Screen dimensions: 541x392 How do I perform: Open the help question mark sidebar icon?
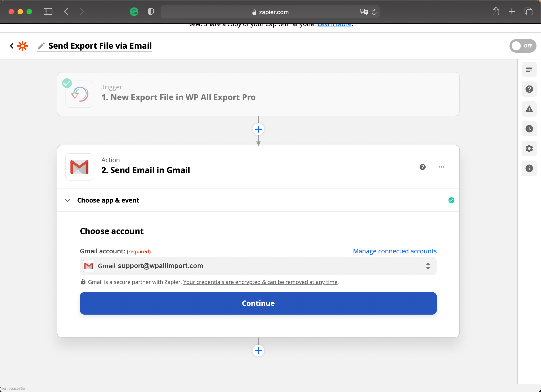tap(529, 89)
